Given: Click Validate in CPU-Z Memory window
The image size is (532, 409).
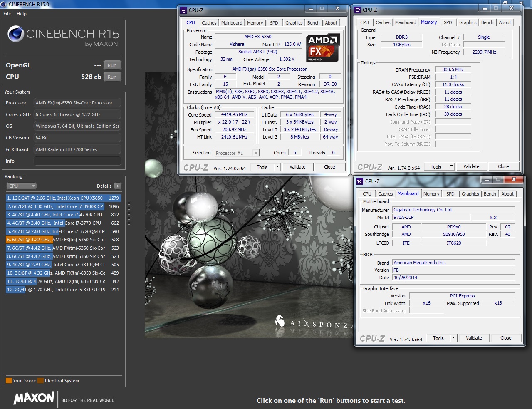Looking at the screenshot, I should tap(471, 166).
